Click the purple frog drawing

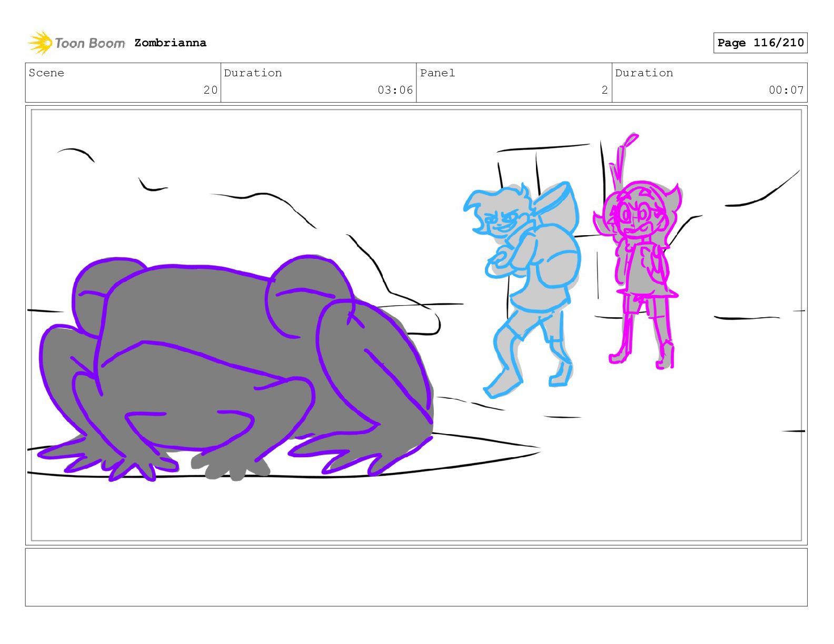236,368
